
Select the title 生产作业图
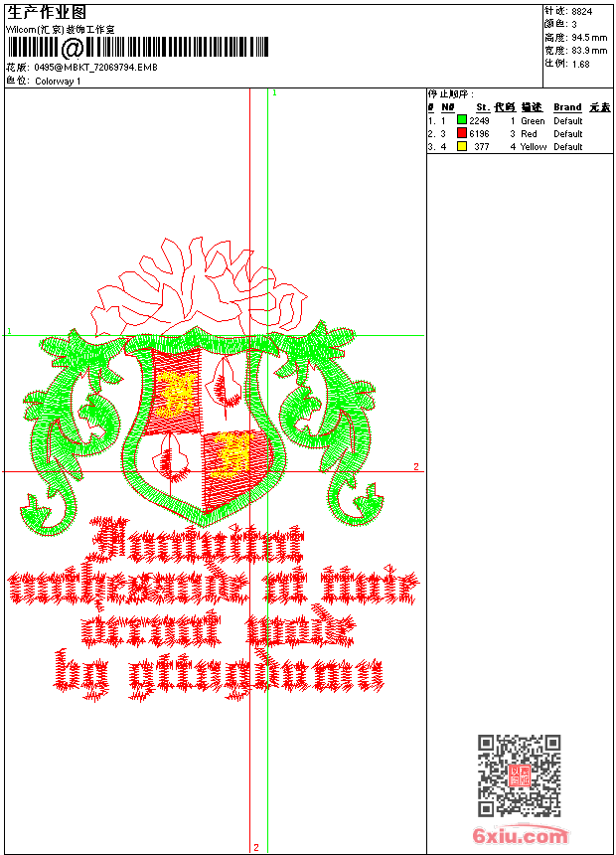(x=47, y=13)
